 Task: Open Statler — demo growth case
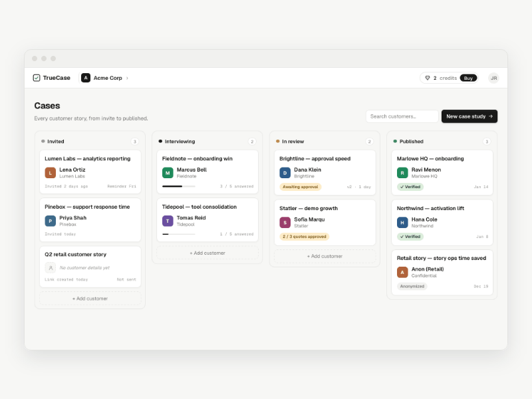[325, 222]
